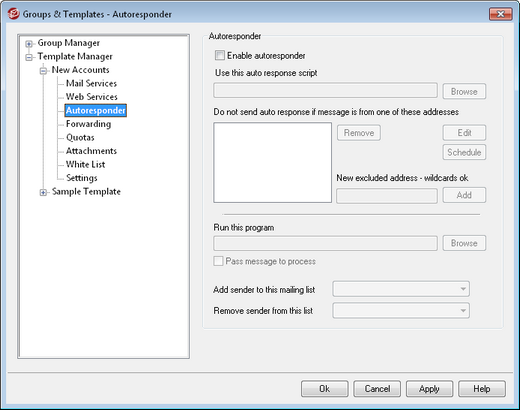This screenshot has height=410, width=520.
Task: Click the Run this program text field
Action: click(325, 243)
